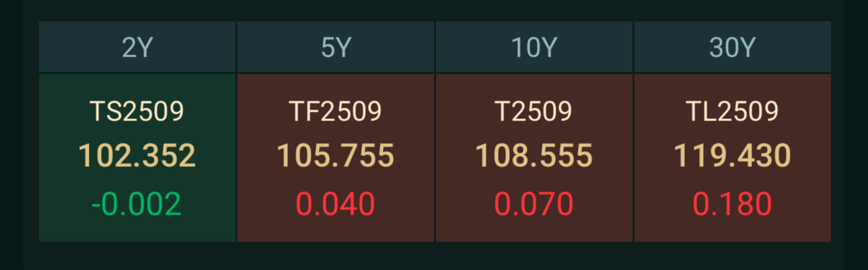Click the 102.352 price quote
The height and width of the screenshot is (270, 868).
click(x=137, y=156)
